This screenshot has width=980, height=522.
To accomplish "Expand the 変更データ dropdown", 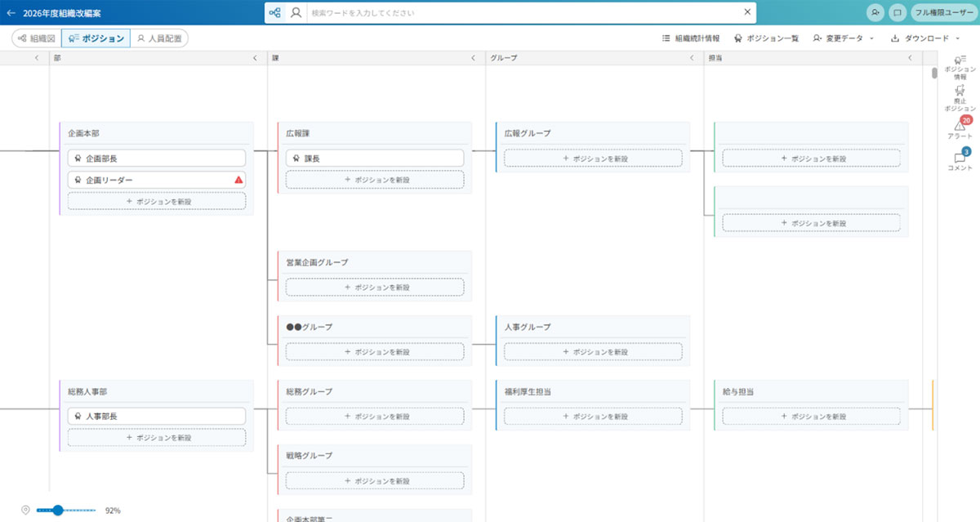I will pos(843,38).
